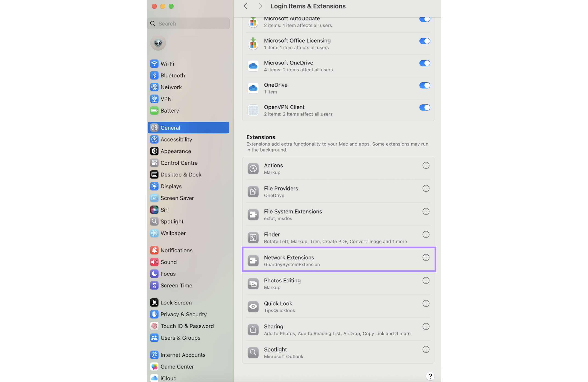
Task: Show info for Finder extensions
Action: [426, 234]
